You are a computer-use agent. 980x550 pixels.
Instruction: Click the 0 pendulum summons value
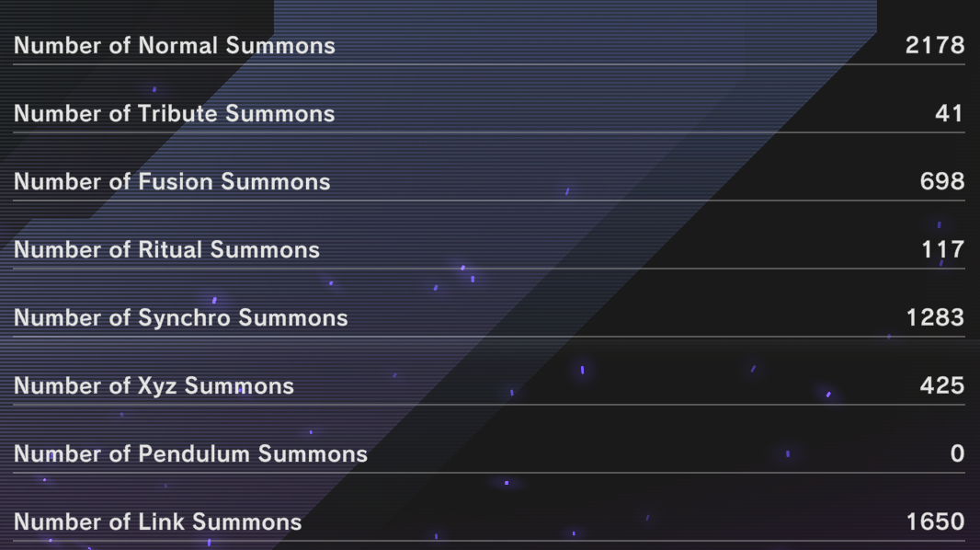pos(958,454)
